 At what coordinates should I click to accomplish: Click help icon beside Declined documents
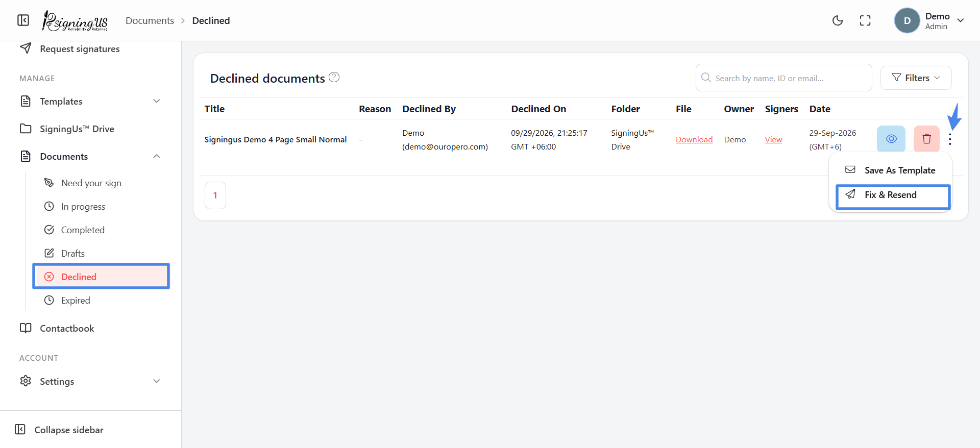[334, 77]
